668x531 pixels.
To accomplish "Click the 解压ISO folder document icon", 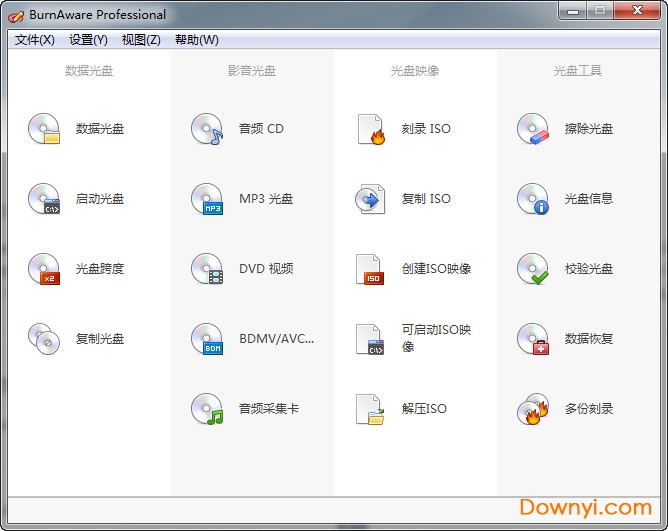I will click(x=370, y=409).
